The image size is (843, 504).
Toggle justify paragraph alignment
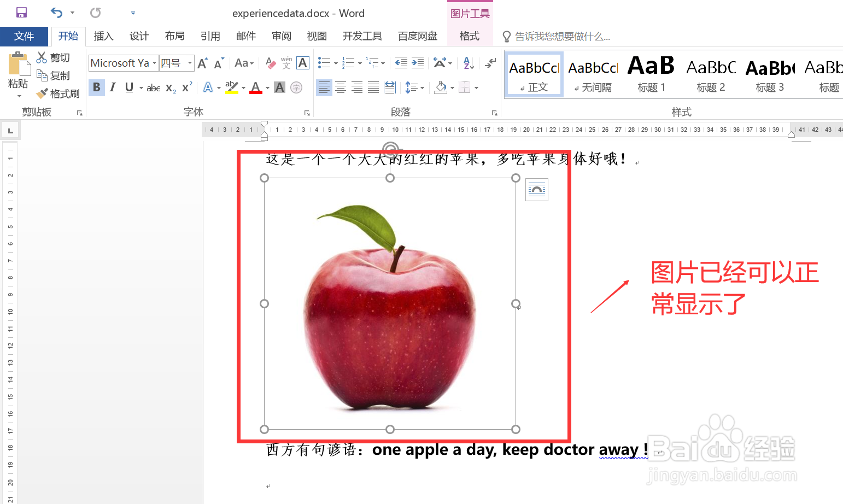coord(373,87)
